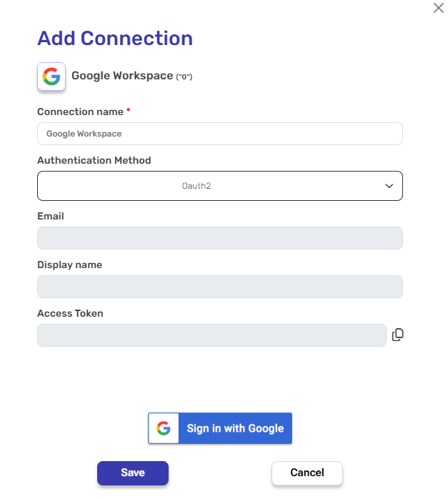Click the Add Connection heading
The image size is (448, 499).
[115, 38]
